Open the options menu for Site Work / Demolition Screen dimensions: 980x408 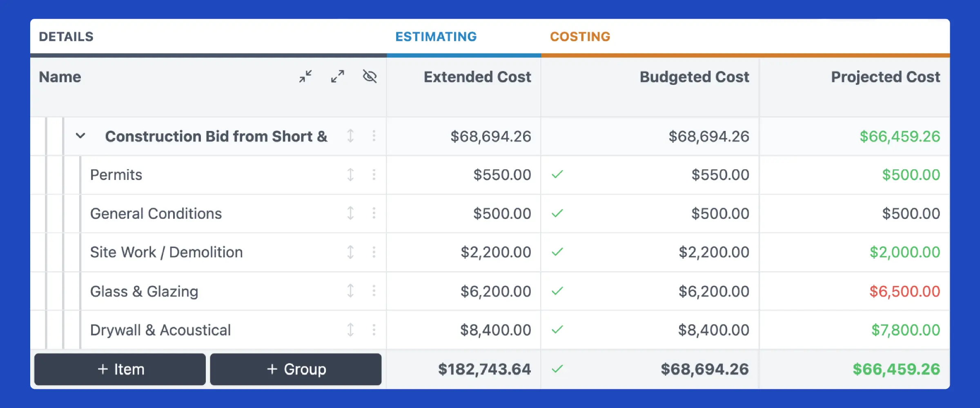tap(374, 252)
